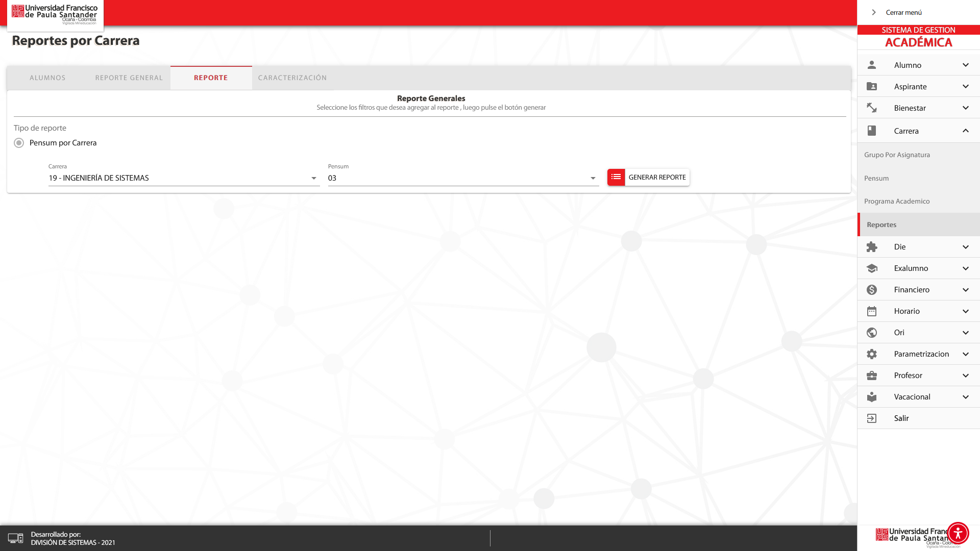Switch to the Caracterización tab
This screenshot has width=980, height=551.
pyautogui.click(x=292, y=78)
